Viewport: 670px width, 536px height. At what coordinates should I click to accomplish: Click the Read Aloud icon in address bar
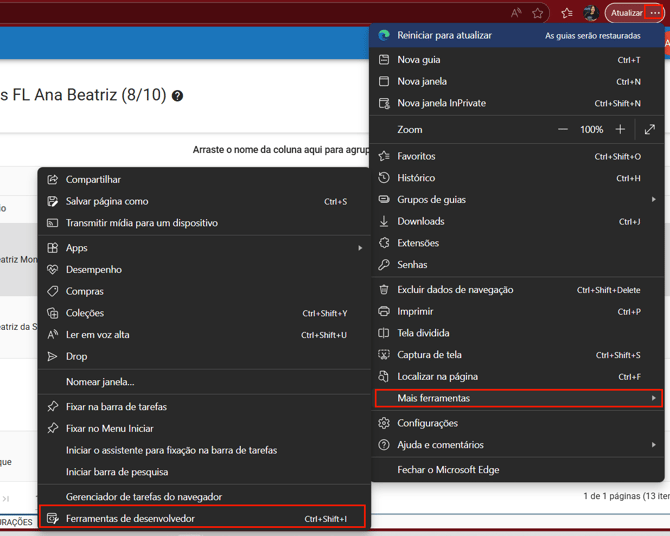click(x=516, y=13)
